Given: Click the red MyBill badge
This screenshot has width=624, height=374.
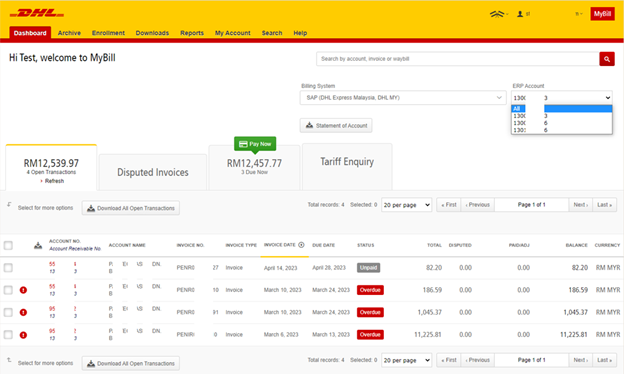Looking at the screenshot, I should pyautogui.click(x=602, y=14).
